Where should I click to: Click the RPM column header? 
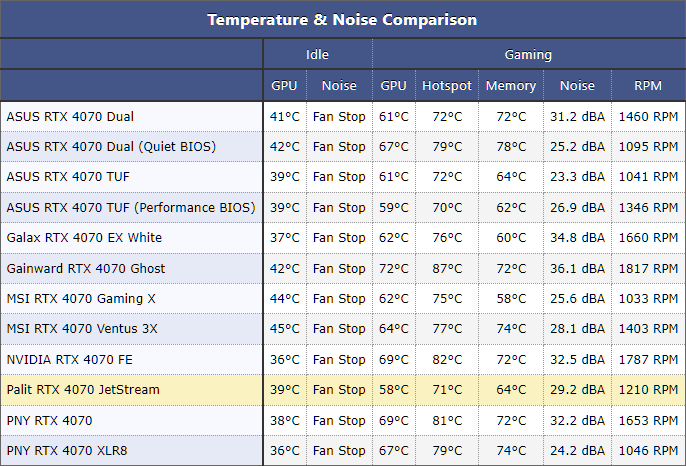click(x=648, y=85)
